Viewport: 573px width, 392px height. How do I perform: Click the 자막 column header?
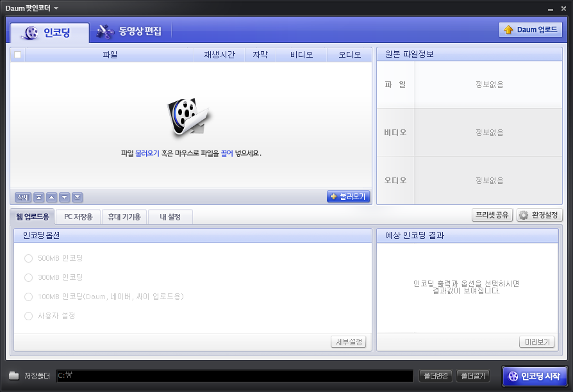click(260, 55)
